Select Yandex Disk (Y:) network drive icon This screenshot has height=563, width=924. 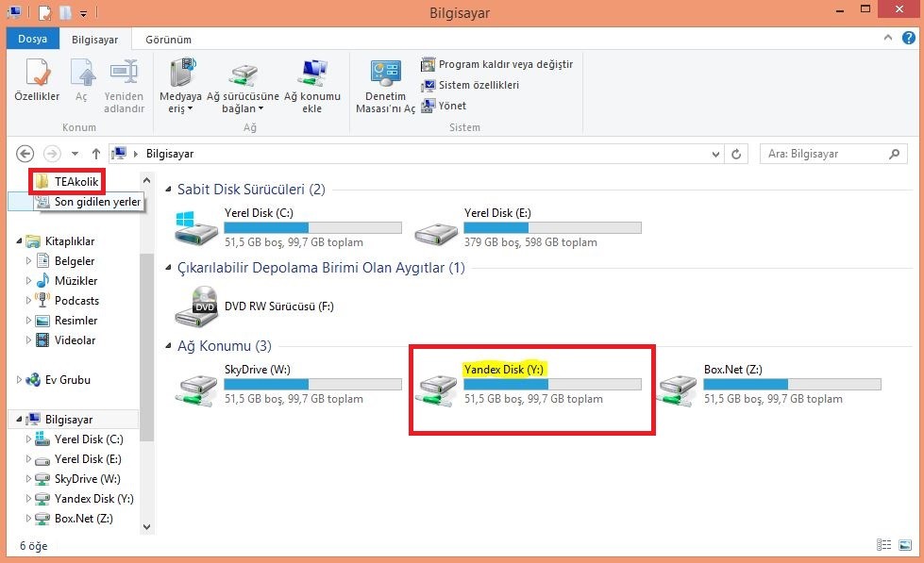click(436, 389)
